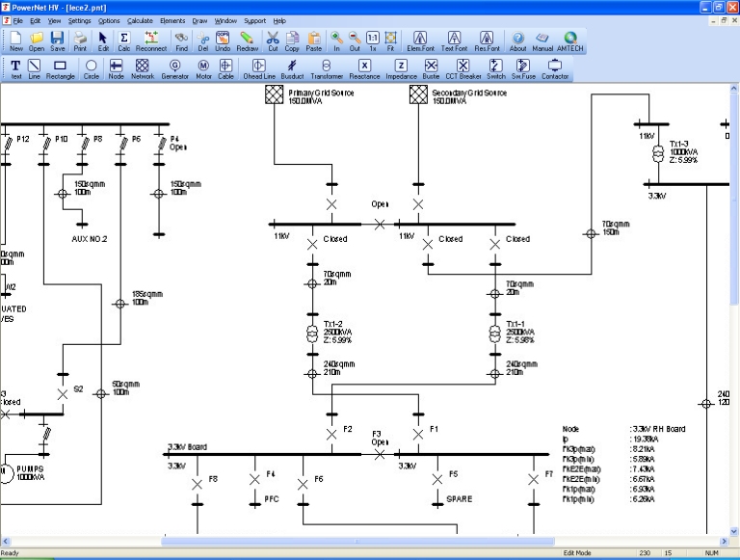Choose the Node element tool

[x=116, y=69]
